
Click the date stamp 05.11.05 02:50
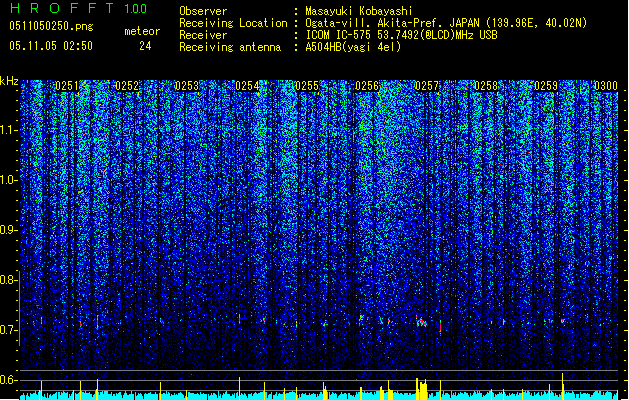pos(51,46)
